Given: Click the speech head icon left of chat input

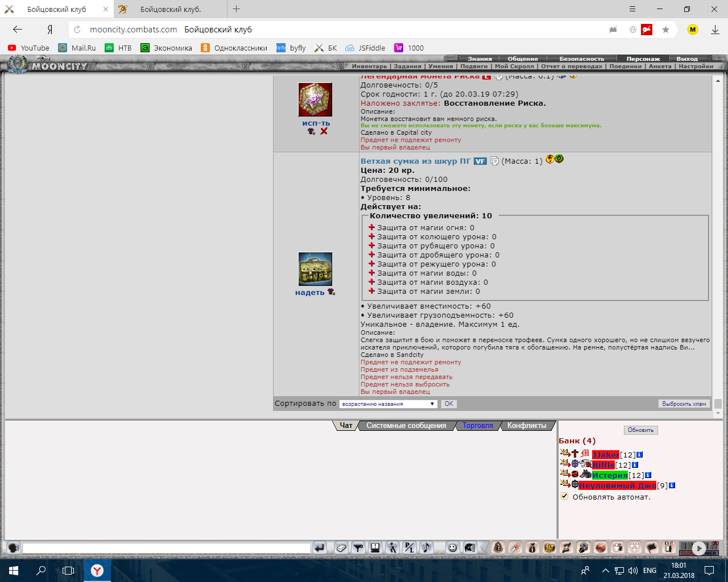Looking at the screenshot, I should 13,548.
